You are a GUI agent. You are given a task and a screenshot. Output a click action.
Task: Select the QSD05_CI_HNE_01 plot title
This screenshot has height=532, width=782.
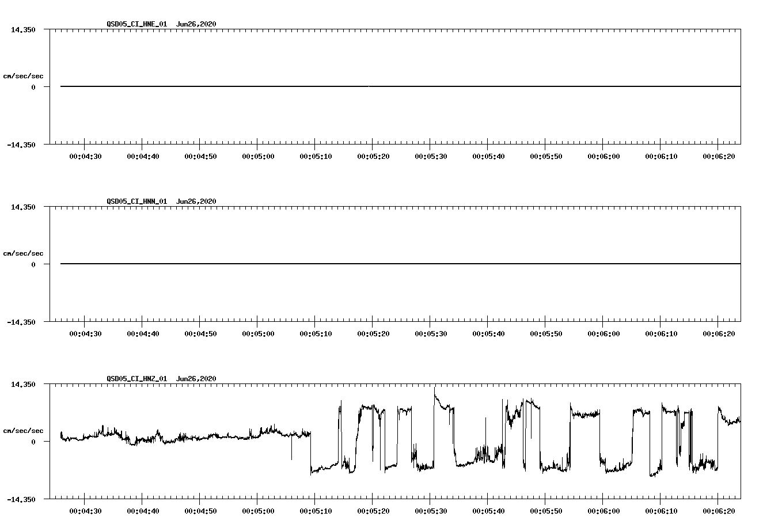pyautogui.click(x=137, y=24)
